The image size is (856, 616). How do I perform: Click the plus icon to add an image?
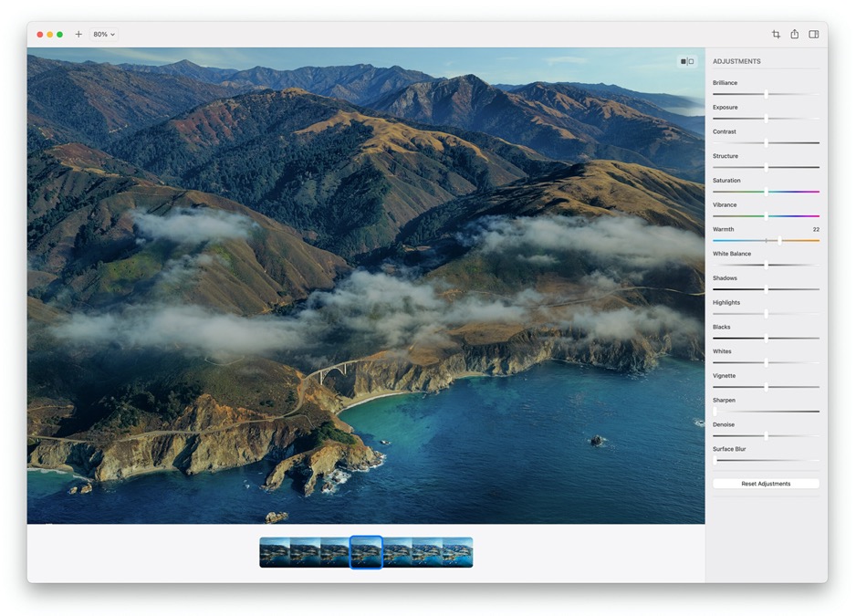point(78,35)
